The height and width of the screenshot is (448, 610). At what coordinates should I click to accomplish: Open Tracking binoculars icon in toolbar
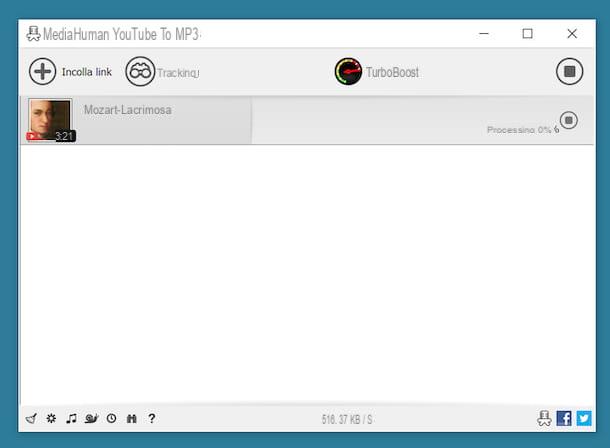click(x=140, y=72)
